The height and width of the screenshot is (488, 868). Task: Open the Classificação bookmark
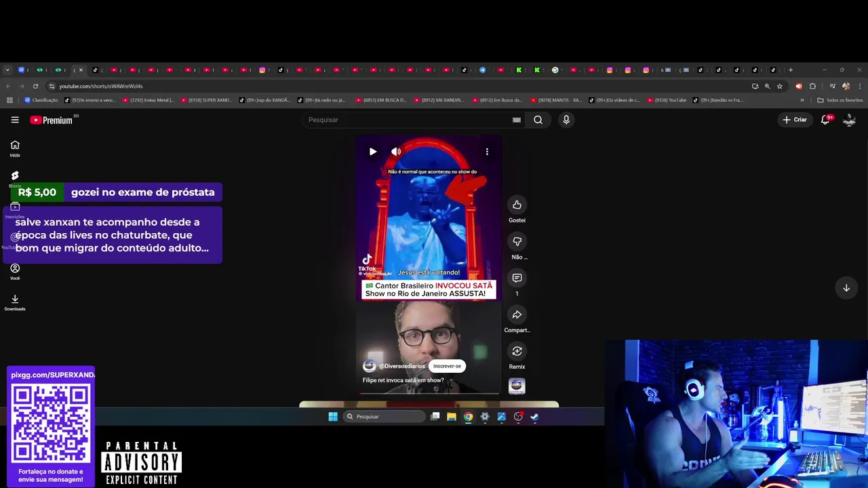(41, 100)
